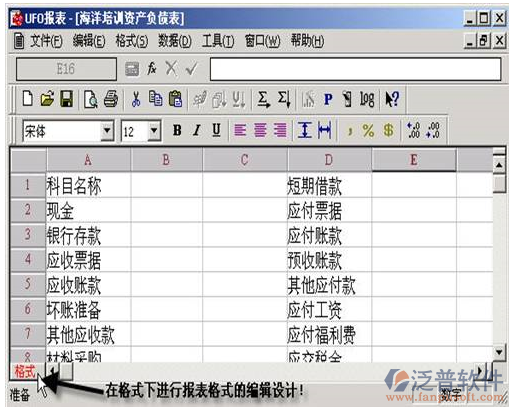Expand the 宋体 font name dropdown

[x=107, y=131]
